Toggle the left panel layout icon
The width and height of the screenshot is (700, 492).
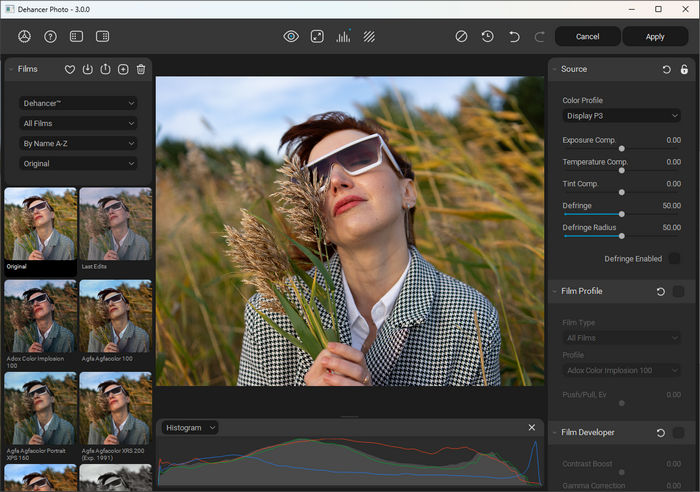click(76, 37)
